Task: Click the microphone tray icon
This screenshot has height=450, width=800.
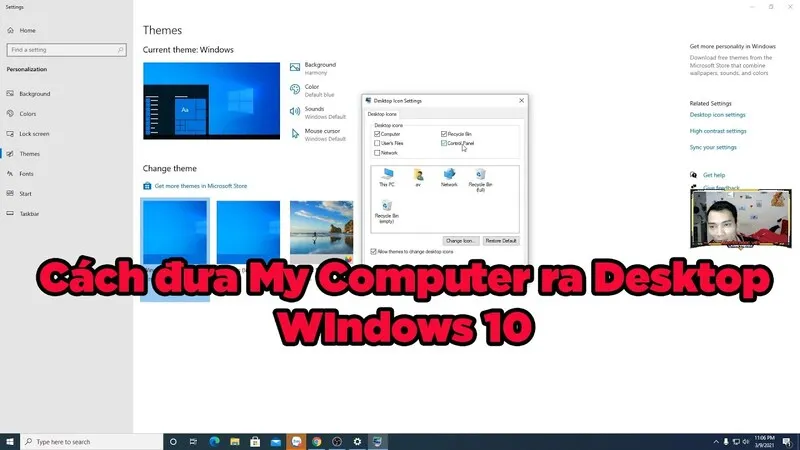Action: coord(726,442)
